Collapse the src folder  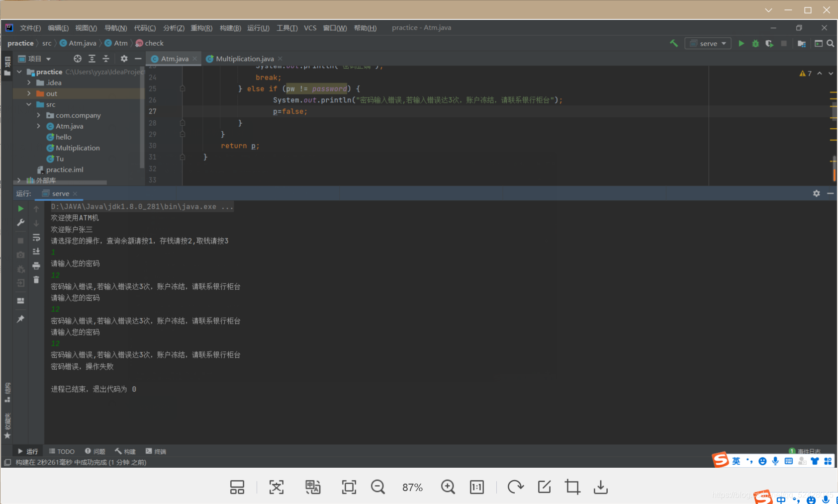(x=29, y=104)
